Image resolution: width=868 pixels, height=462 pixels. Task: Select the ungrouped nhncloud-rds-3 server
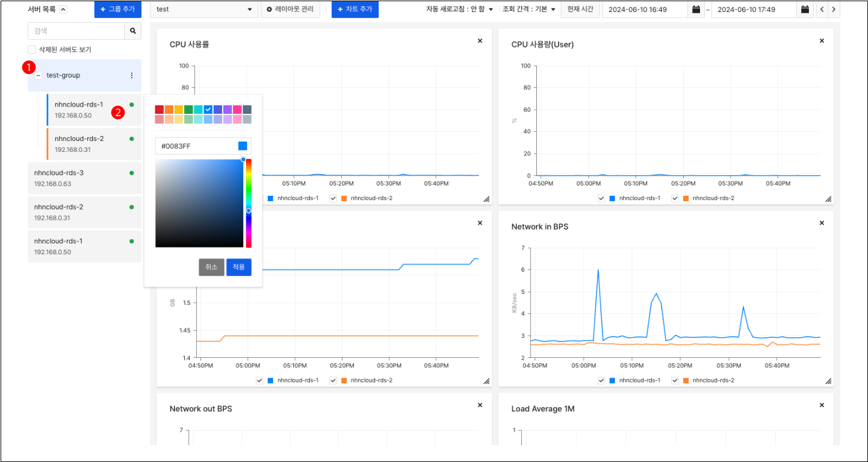(85, 178)
